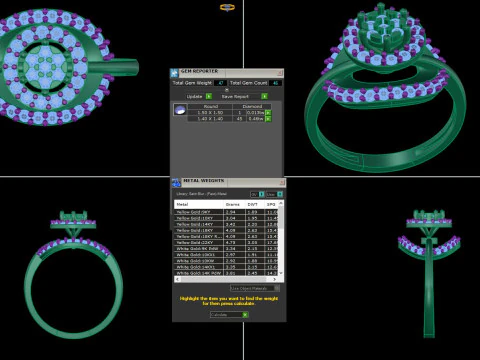Click the Gem Reporter title bar
This screenshot has height=360, width=480.
[228, 72]
